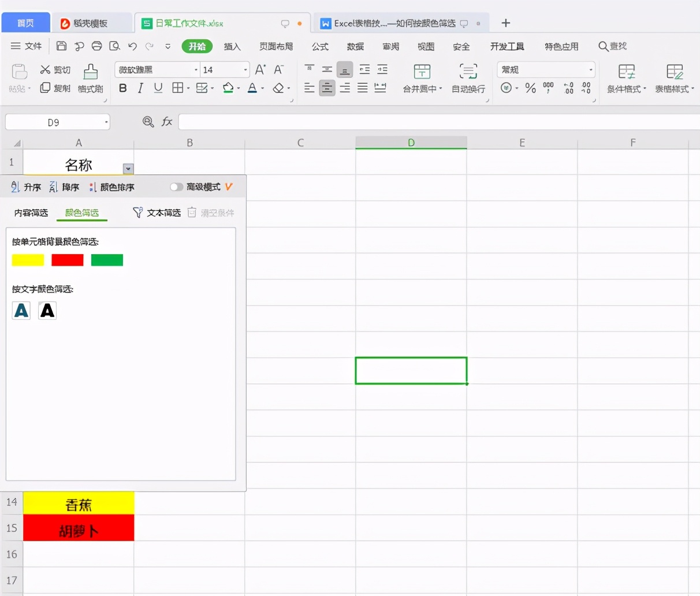The image size is (700, 596).
Task: Click the cell borders icon
Action: [177, 88]
